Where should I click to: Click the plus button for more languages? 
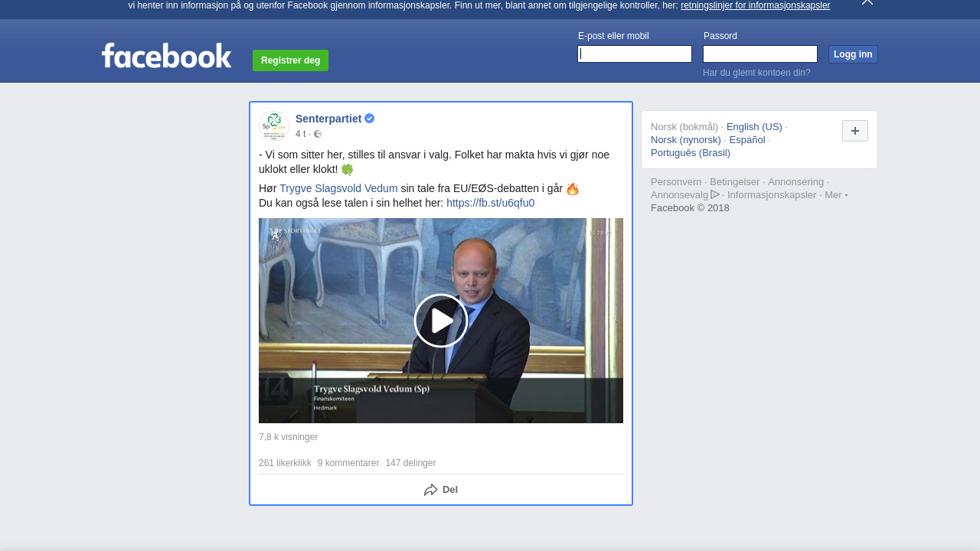coord(855,131)
